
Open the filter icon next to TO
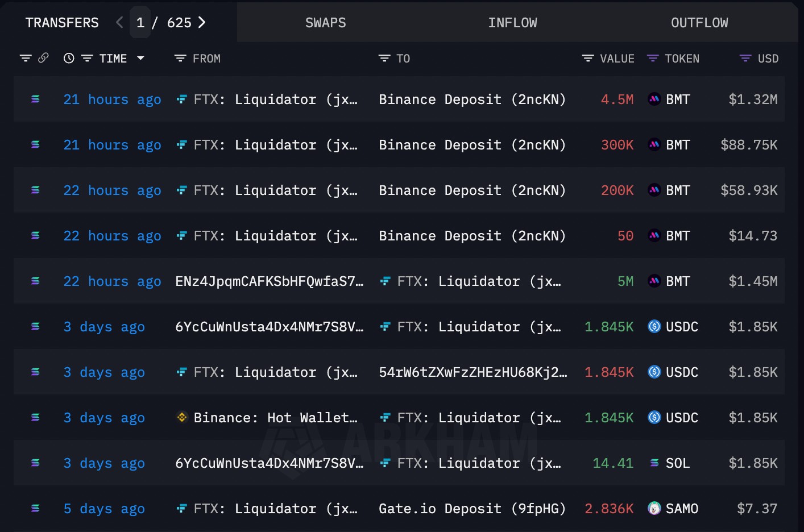tap(384, 58)
